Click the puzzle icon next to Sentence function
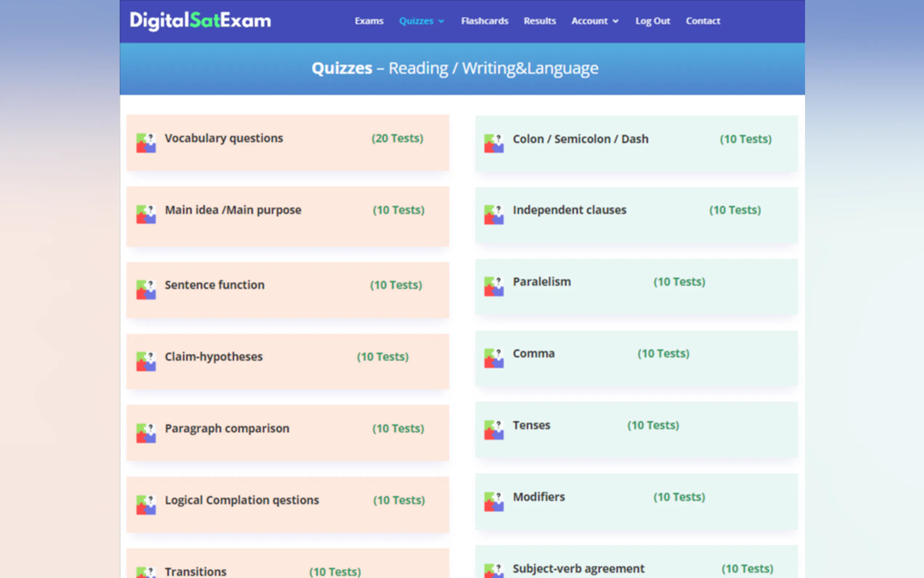924x578 pixels. [146, 290]
